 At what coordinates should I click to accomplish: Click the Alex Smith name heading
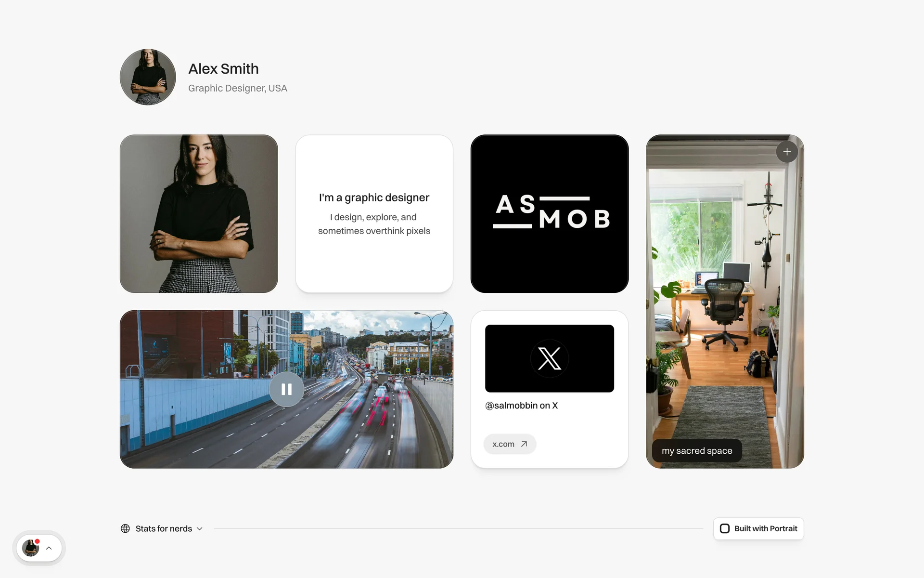point(223,69)
